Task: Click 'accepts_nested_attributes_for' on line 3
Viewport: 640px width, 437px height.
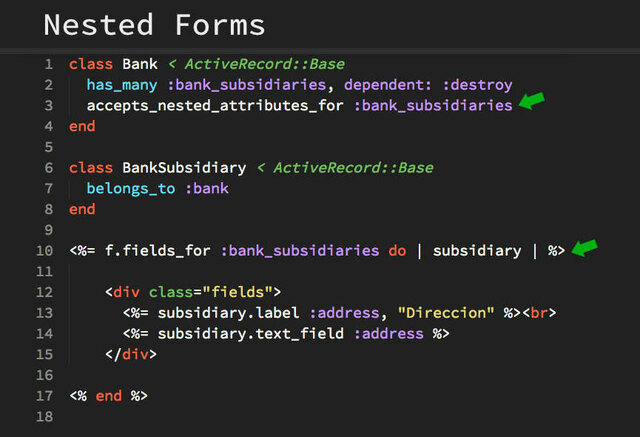Action: tap(215, 106)
